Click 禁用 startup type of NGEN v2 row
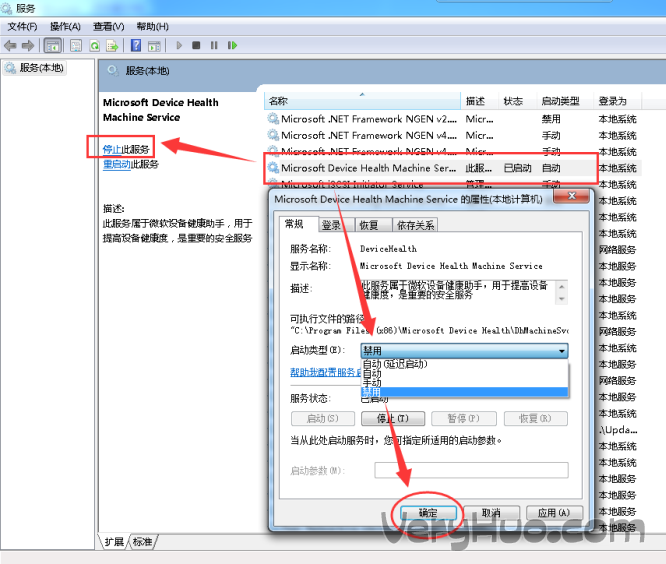This screenshot has height=564, width=666. 551,119
